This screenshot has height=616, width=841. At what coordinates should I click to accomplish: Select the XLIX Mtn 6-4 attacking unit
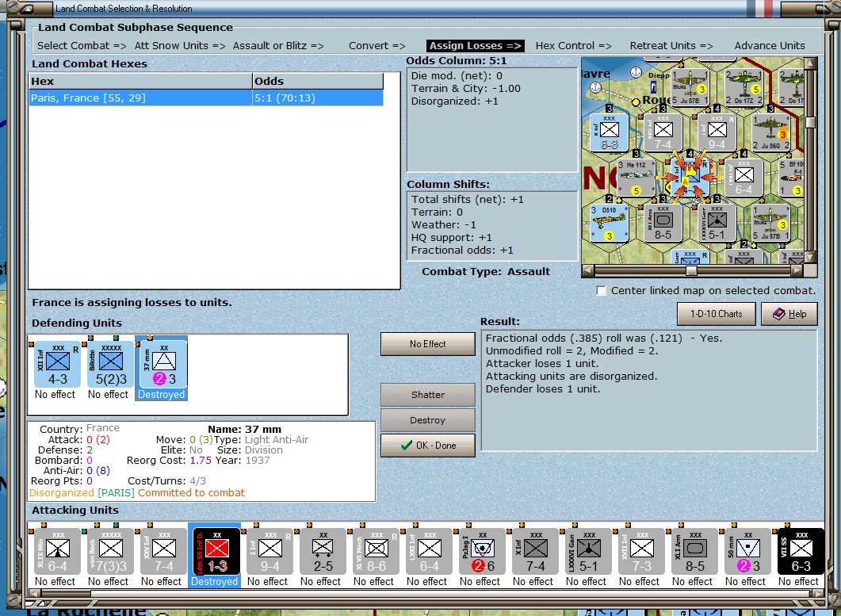57,552
